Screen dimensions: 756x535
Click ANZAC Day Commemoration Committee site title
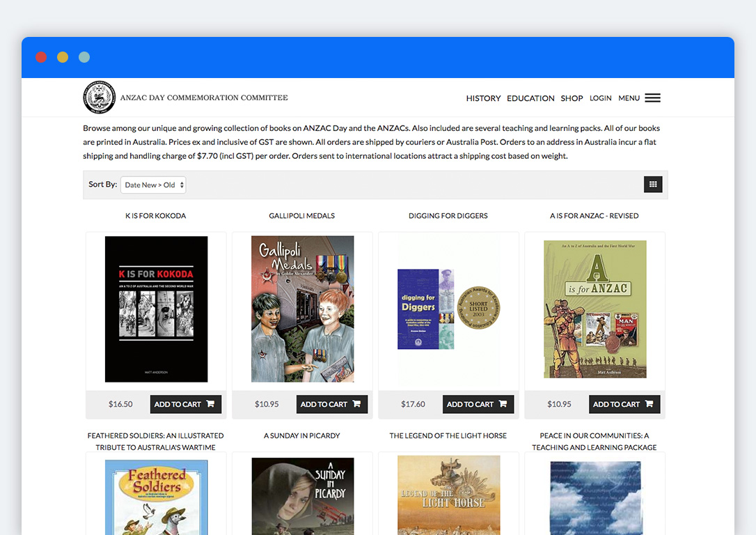(204, 98)
